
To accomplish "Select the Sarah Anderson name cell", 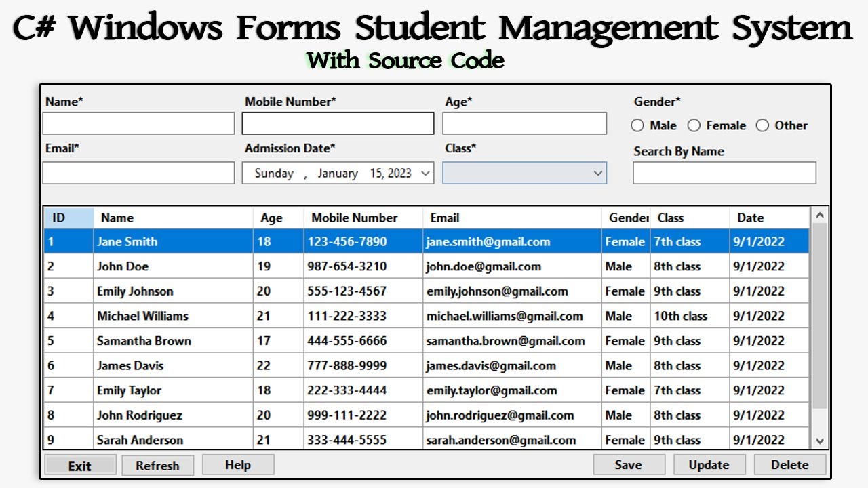I will coord(174,439).
